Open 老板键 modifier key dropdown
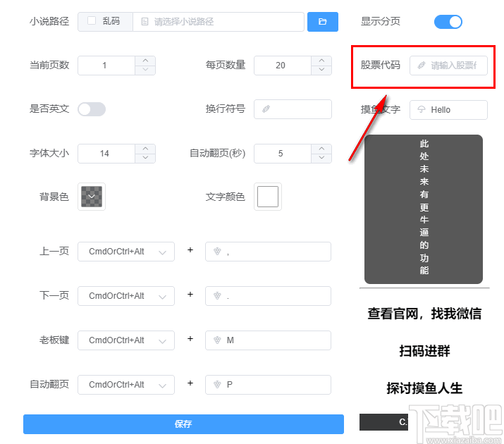 click(x=126, y=340)
